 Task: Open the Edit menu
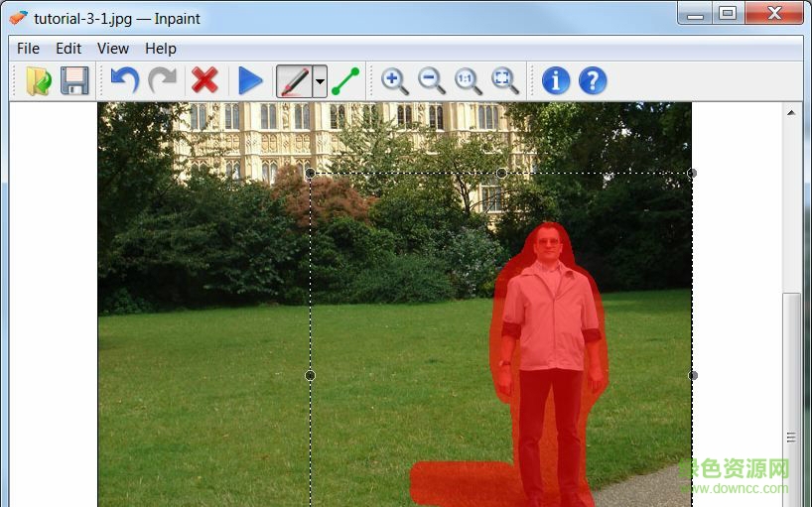[x=68, y=49]
